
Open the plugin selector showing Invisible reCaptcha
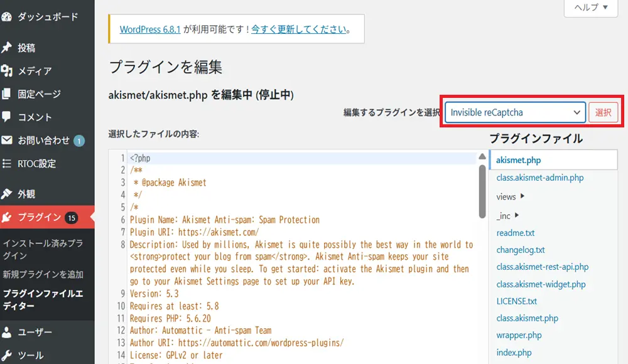[x=515, y=112]
